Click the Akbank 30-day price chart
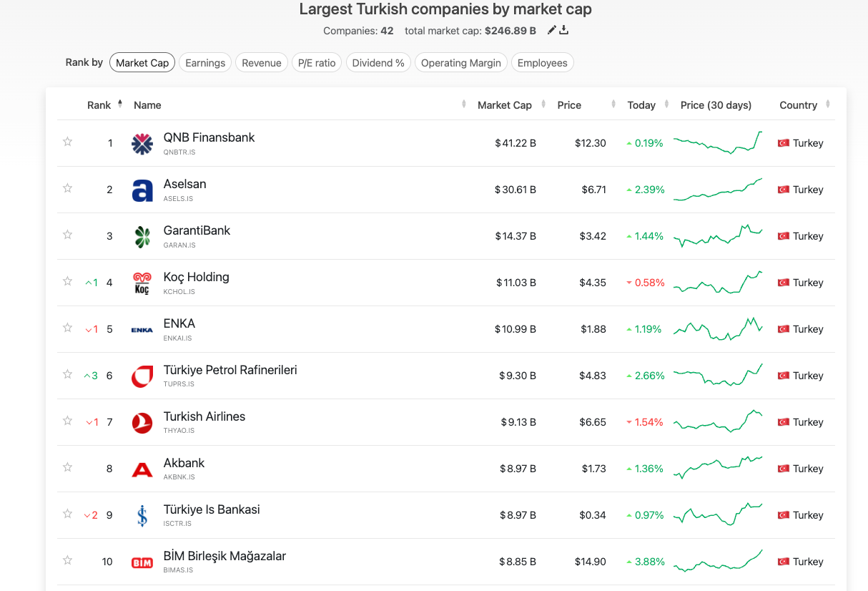The image size is (868, 591). 718,468
